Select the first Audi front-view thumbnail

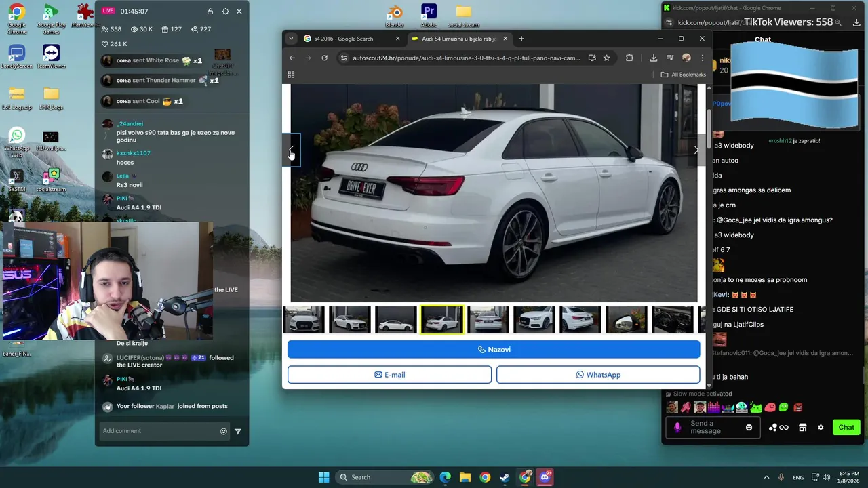coord(304,320)
